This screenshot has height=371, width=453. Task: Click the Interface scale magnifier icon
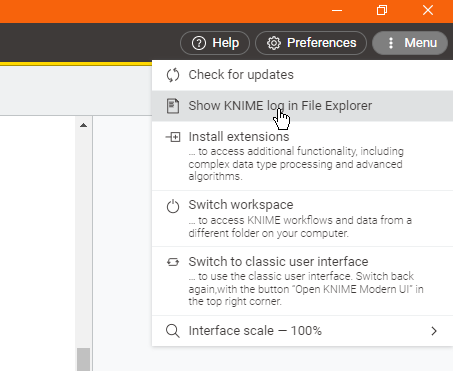click(x=173, y=331)
